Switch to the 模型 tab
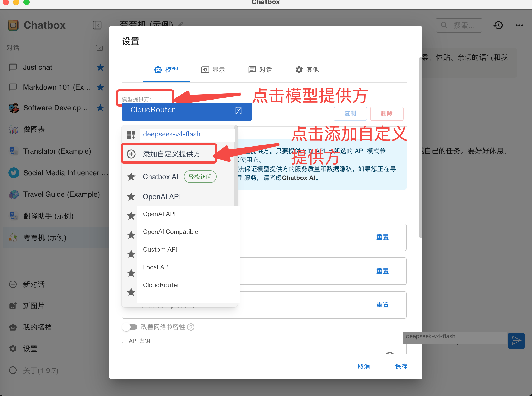This screenshot has height=396, width=532. click(x=166, y=70)
